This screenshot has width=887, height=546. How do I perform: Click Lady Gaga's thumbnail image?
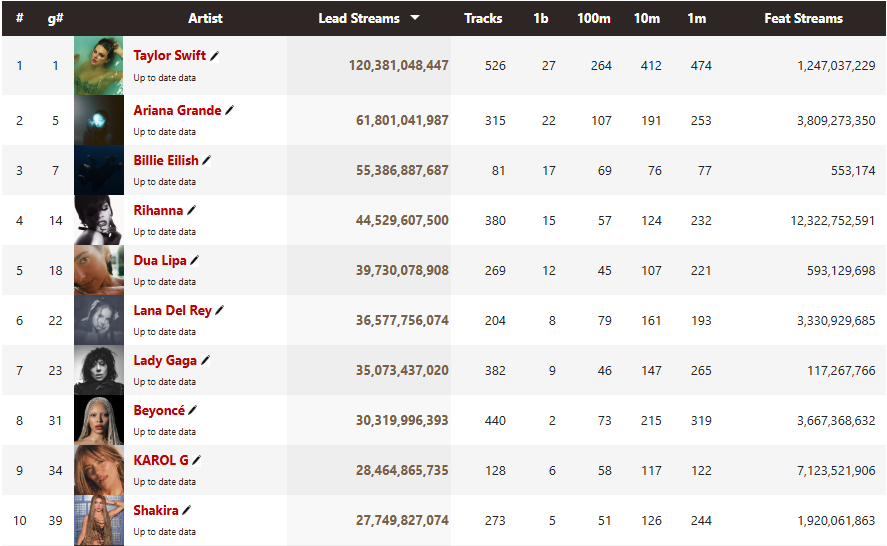coord(98,370)
